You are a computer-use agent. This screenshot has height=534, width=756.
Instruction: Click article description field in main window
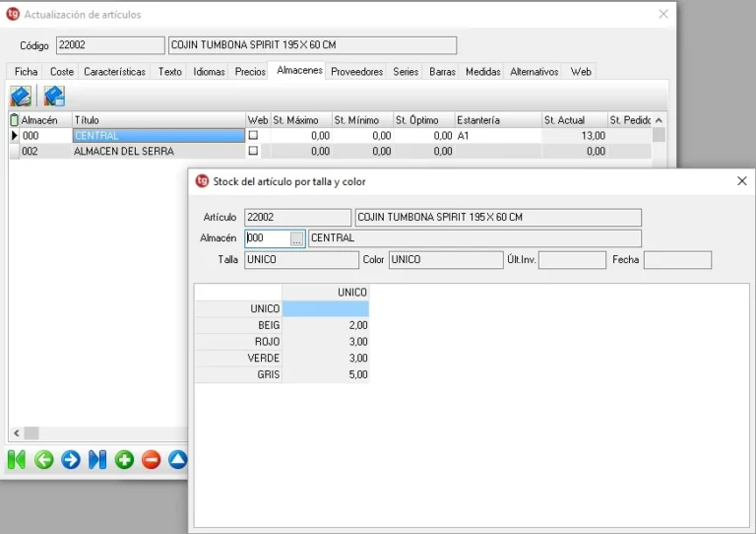click(312, 45)
